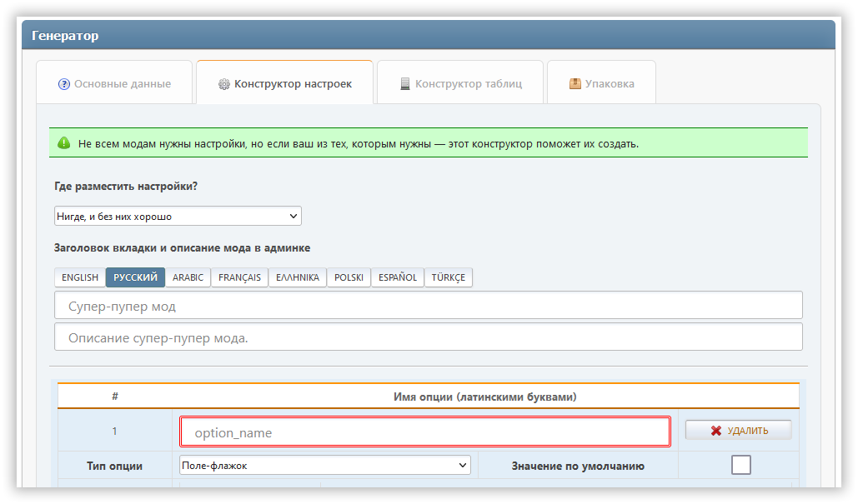Click the package icon on Упаковка tab
The height and width of the screenshot is (504, 858).
pyautogui.click(x=575, y=84)
